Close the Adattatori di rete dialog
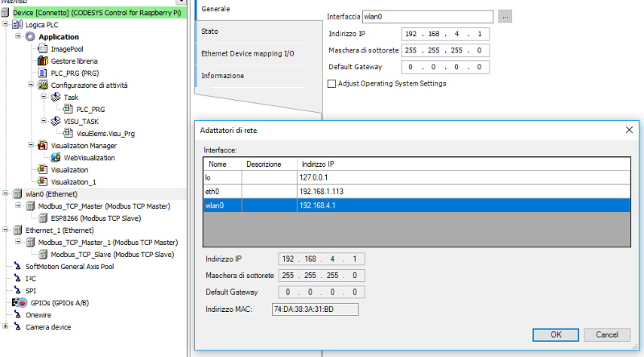 pos(630,130)
